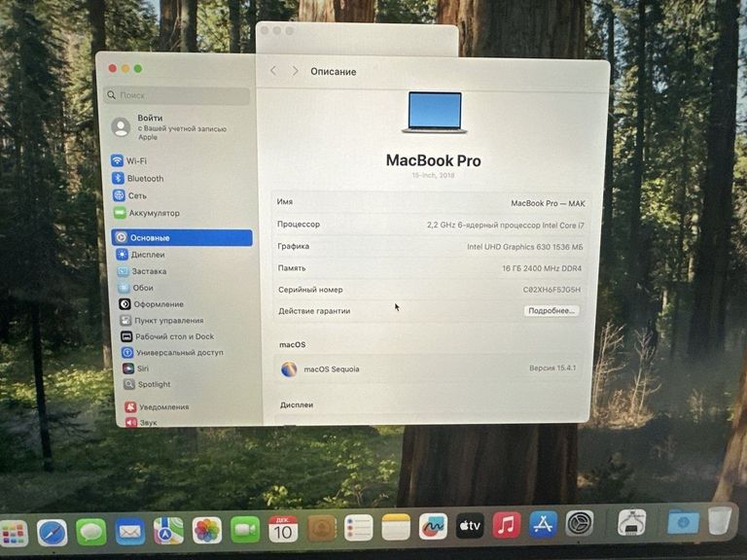Open Photos from the Dock
Image resolution: width=747 pixels, height=560 pixels.
[207, 531]
